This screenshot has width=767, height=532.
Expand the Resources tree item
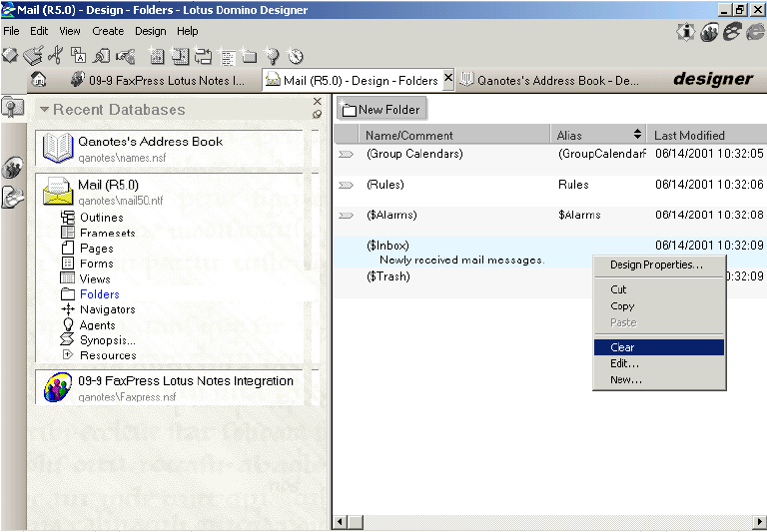tap(68, 355)
